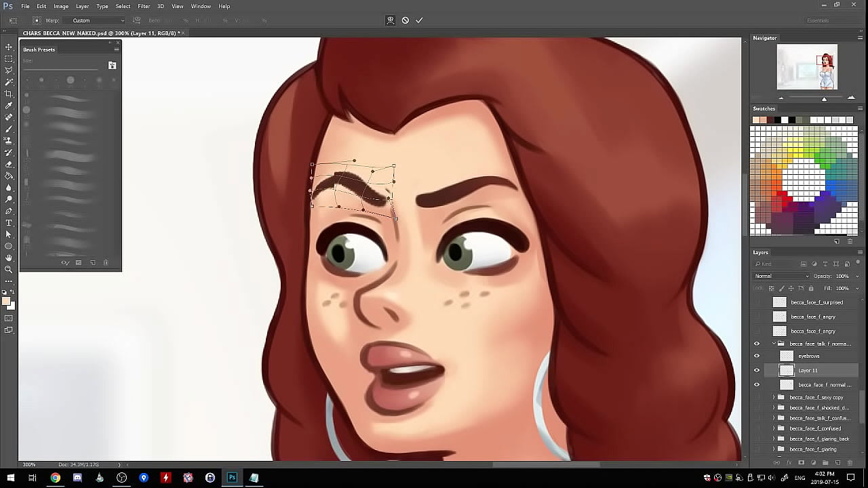Choose the Horizontal Type tool
This screenshot has width=868, height=488.
(x=9, y=222)
